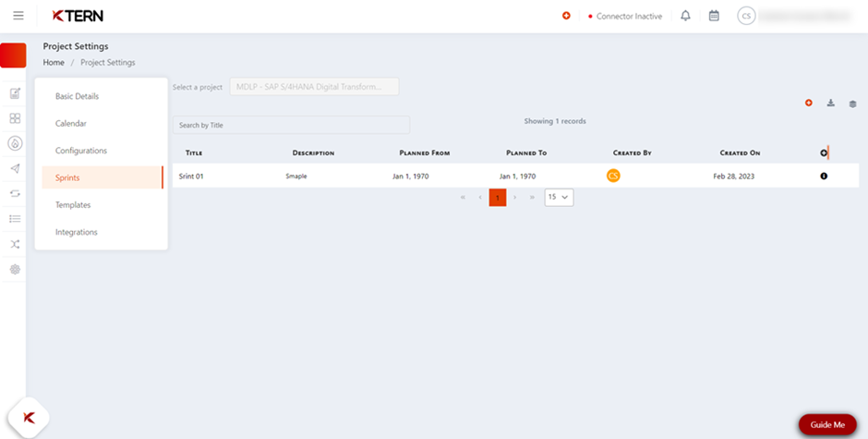Image resolution: width=868 pixels, height=439 pixels.
Task: Click the Planned To column header
Action: point(526,152)
